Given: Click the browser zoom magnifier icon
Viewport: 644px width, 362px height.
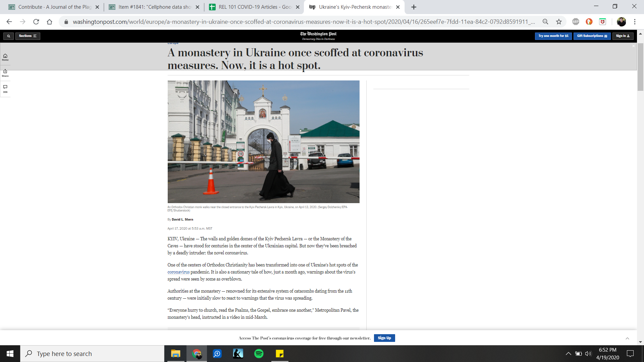Looking at the screenshot, I should tap(545, 22).
